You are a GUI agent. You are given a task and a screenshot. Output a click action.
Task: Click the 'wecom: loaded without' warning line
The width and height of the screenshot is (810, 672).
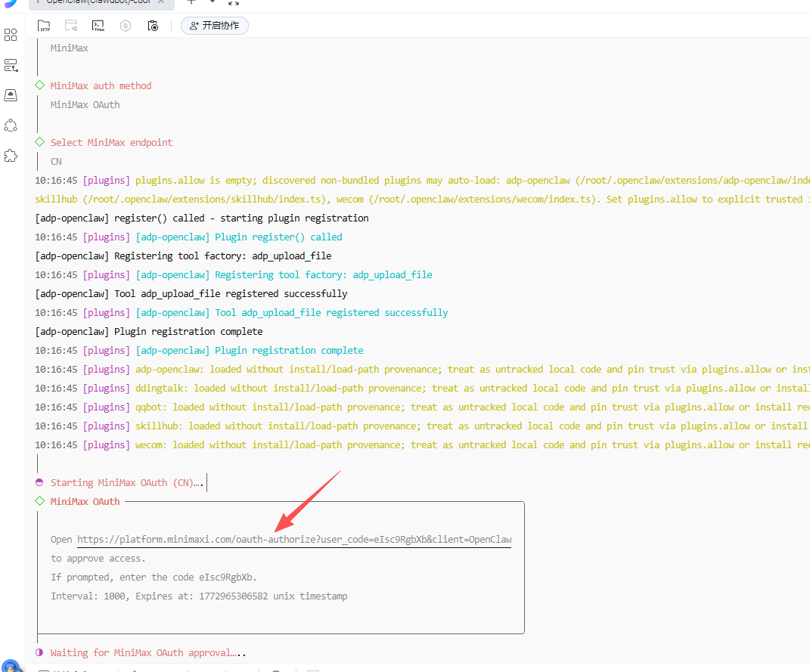422,445
